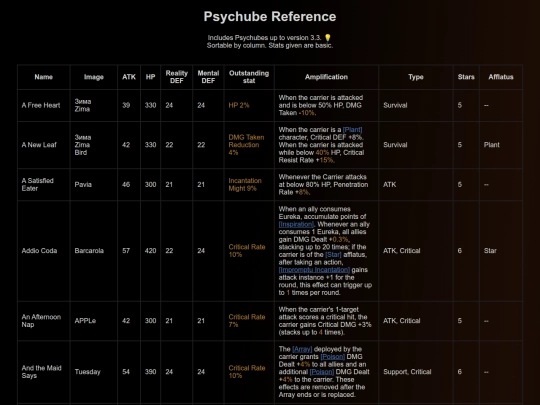Screen dimensions: 540x405
Task: Click ATK value 46 for A Satisfied Eater
Action: pyautogui.click(x=126, y=185)
